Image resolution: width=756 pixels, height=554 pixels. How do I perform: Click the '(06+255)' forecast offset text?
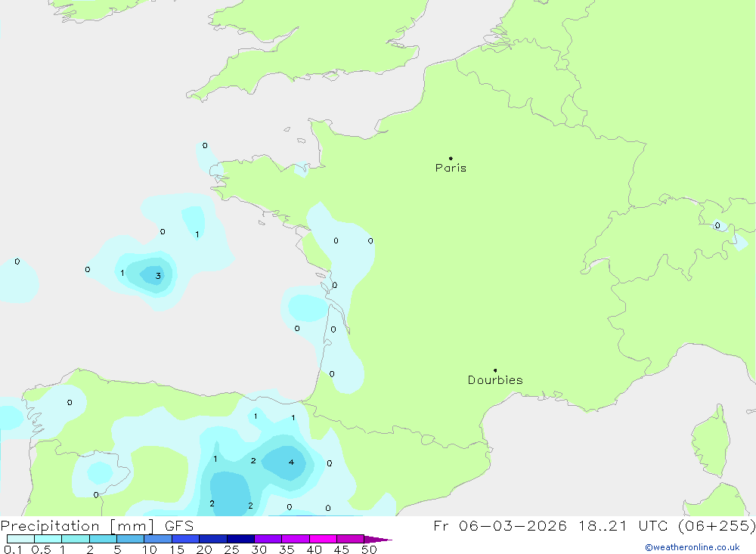click(x=717, y=526)
